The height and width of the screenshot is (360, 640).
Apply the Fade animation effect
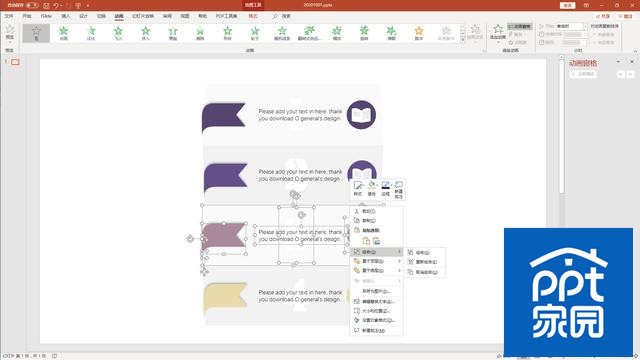[x=91, y=33]
